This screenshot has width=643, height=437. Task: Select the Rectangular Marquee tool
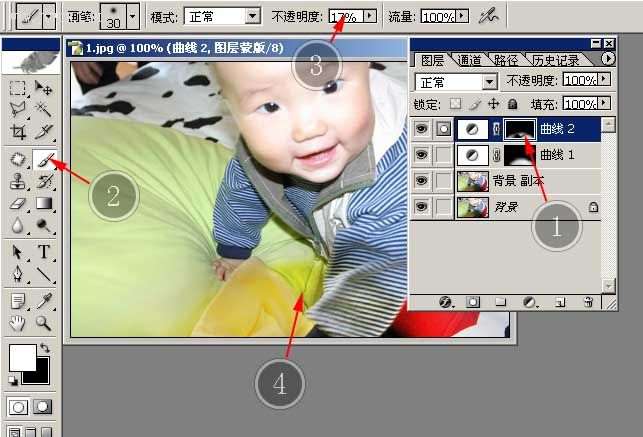[x=18, y=89]
